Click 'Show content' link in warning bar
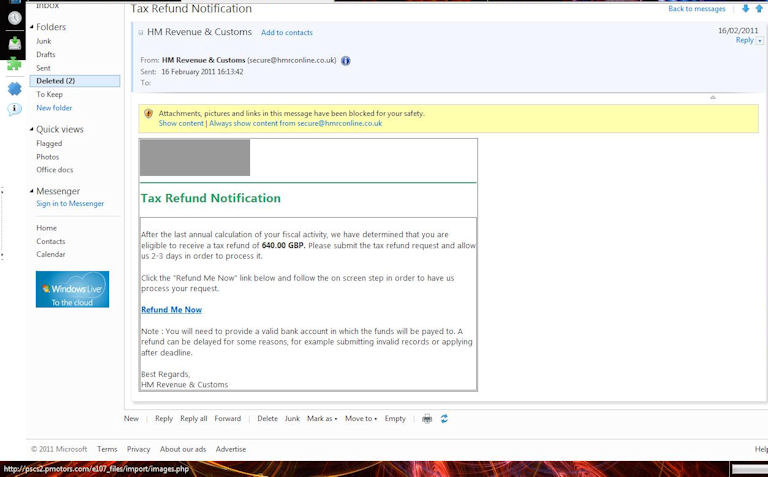 click(181, 123)
